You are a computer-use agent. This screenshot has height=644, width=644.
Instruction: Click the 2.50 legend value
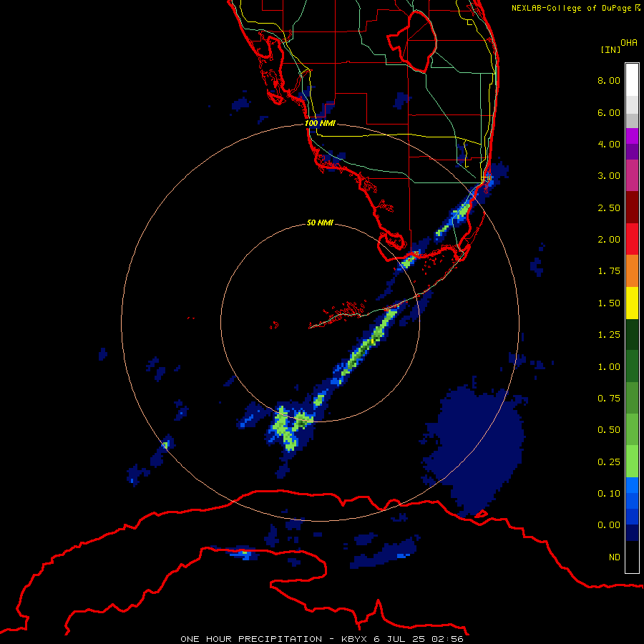(609, 208)
